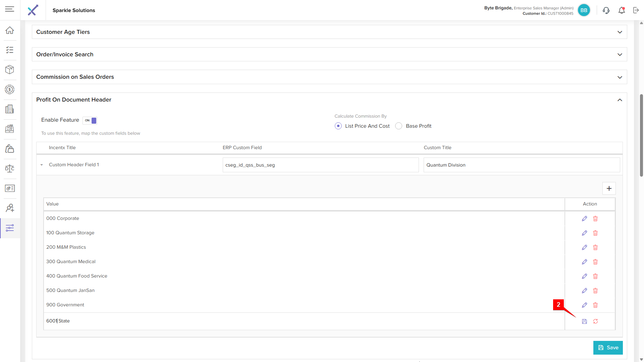Click the teal Save button
Viewport: 644px width, 362px height.
608,348
